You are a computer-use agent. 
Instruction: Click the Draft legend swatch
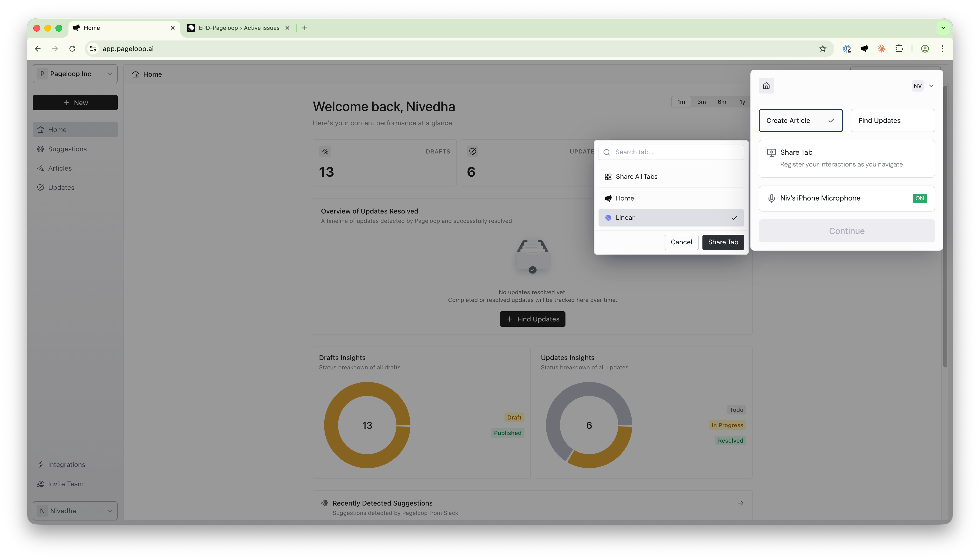(514, 417)
